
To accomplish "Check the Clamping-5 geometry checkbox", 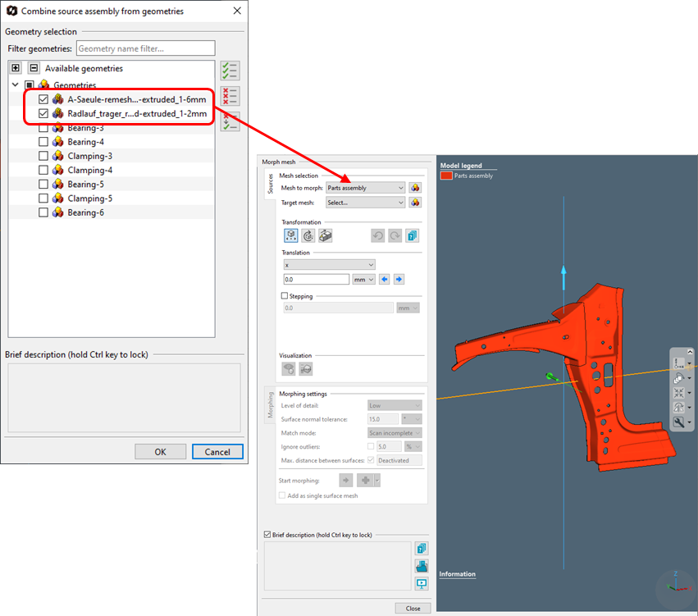I will click(43, 198).
